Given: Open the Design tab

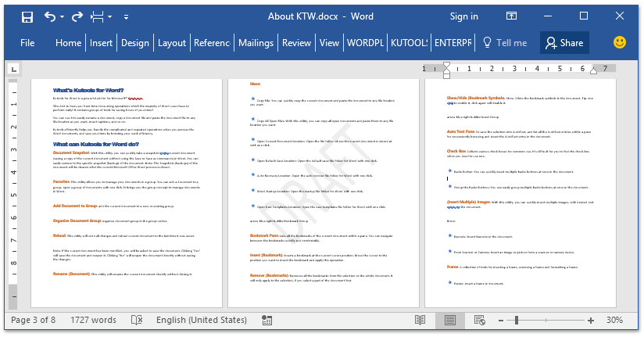Looking at the screenshot, I should [x=135, y=43].
